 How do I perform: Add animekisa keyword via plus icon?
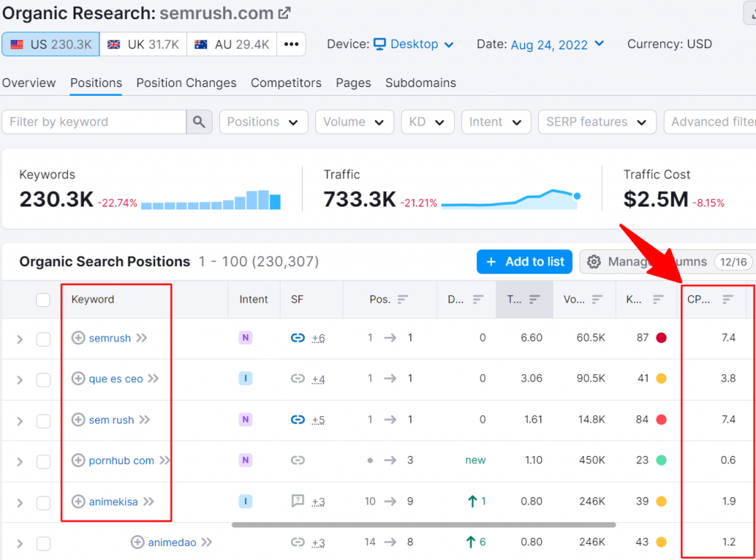(78, 502)
